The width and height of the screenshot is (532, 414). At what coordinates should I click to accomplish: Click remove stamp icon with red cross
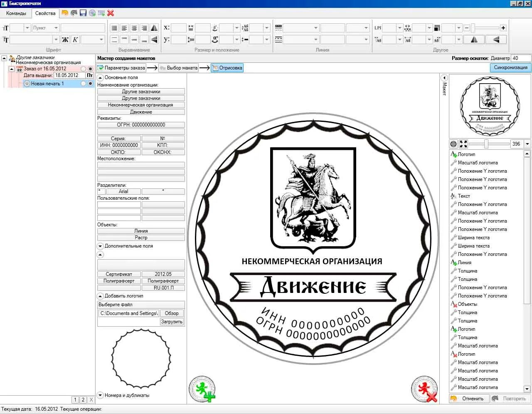point(424,389)
